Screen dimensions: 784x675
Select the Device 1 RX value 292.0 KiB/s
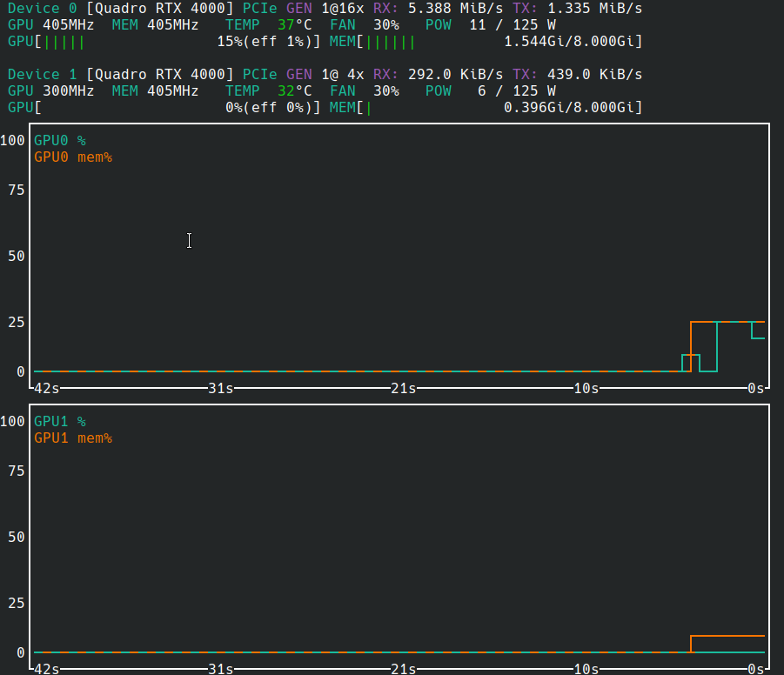(x=455, y=75)
